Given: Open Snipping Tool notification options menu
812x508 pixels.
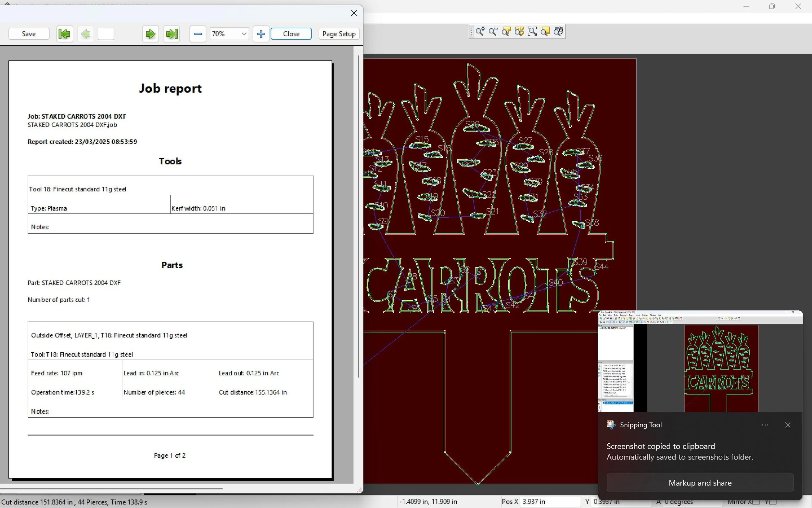Looking at the screenshot, I should coord(765,425).
